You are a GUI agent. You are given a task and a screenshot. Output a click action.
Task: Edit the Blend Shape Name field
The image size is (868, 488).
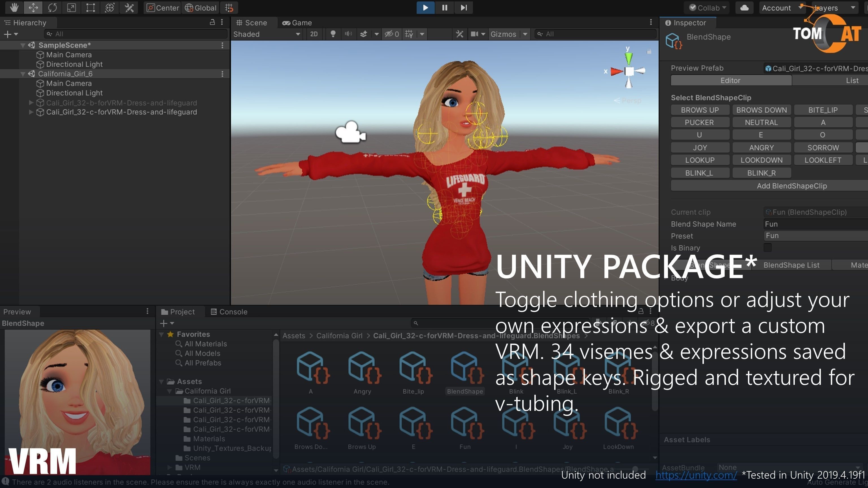[x=815, y=224]
